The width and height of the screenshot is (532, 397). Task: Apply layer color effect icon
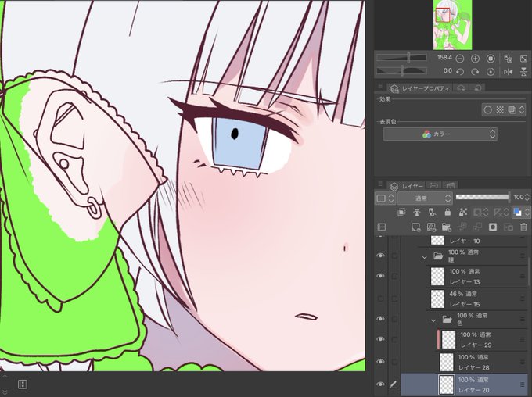point(512,110)
